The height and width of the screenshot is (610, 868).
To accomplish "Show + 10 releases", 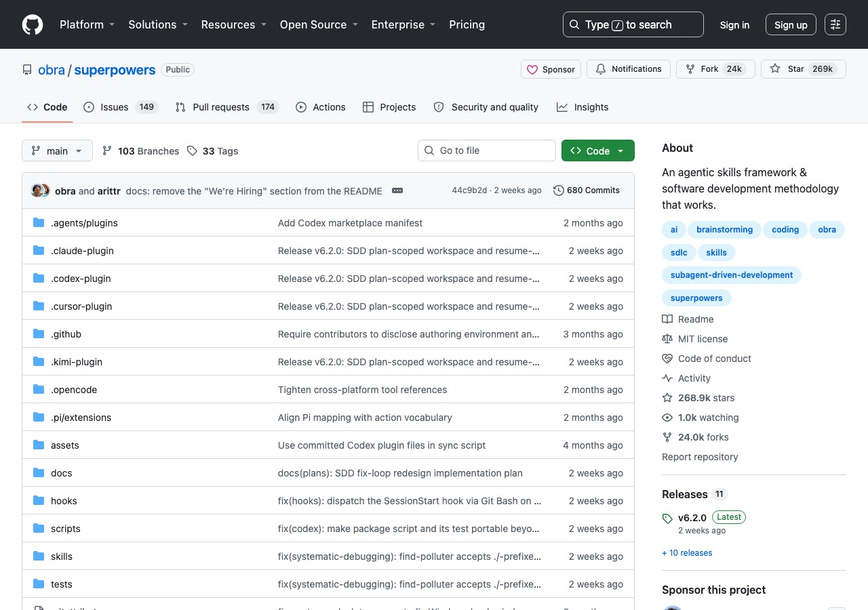I will pos(687,553).
